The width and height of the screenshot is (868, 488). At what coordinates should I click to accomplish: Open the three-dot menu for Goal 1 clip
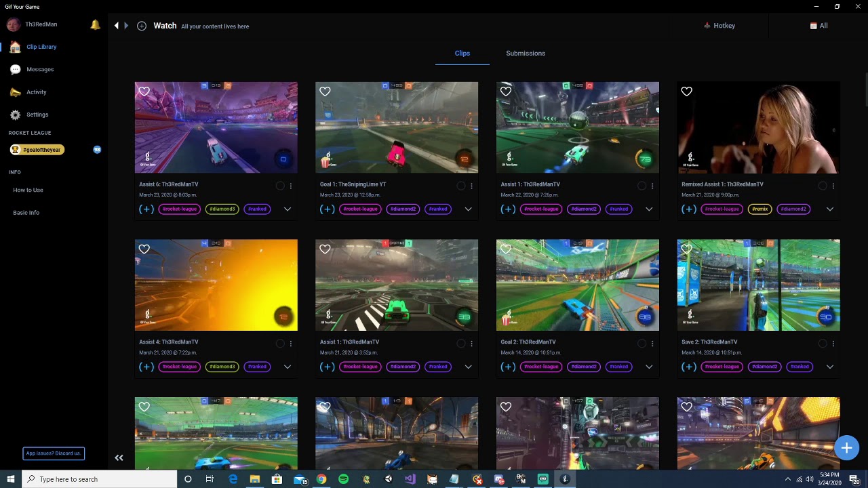pos(471,186)
